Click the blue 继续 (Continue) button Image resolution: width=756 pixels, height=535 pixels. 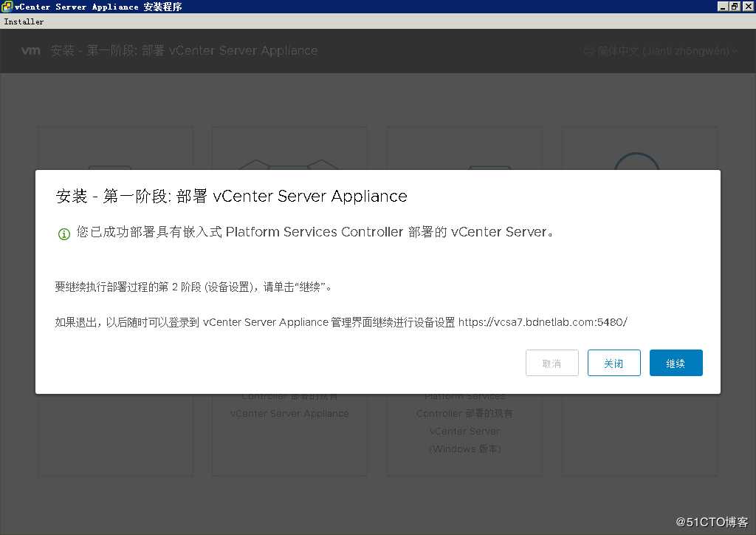(x=676, y=363)
